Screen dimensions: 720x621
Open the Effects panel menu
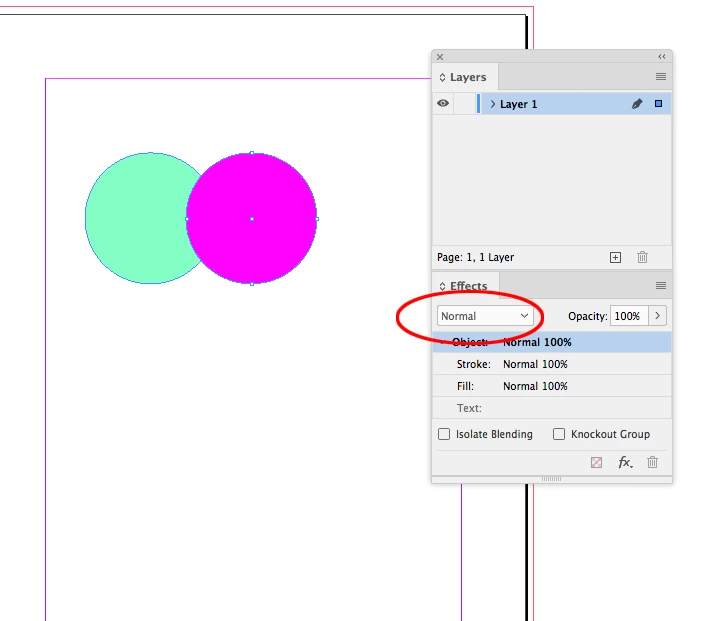(661, 286)
